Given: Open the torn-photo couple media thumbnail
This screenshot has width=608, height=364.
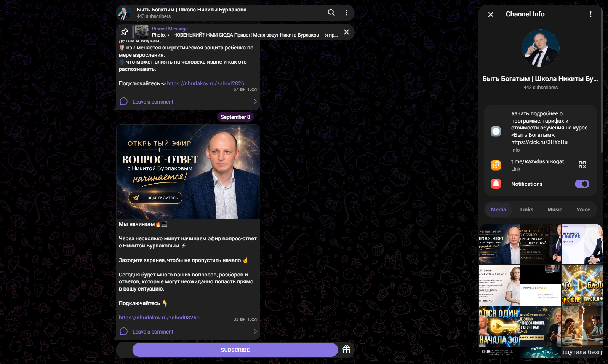Looking at the screenshot, I should click(x=582, y=326).
